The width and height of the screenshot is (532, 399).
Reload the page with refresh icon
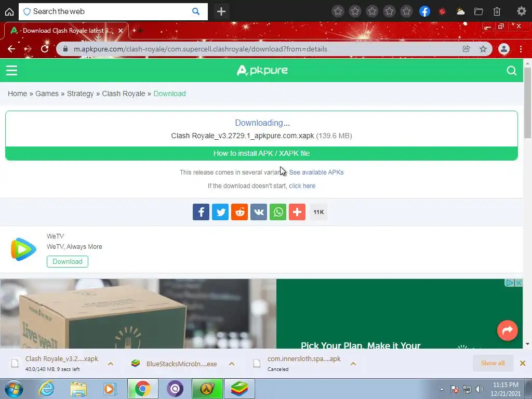coord(45,49)
